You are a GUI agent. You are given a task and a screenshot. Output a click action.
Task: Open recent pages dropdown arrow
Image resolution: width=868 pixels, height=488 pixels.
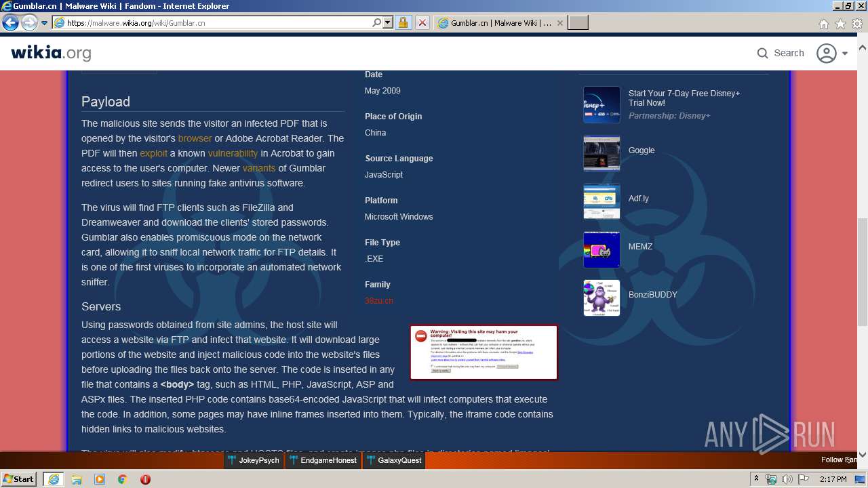(44, 23)
